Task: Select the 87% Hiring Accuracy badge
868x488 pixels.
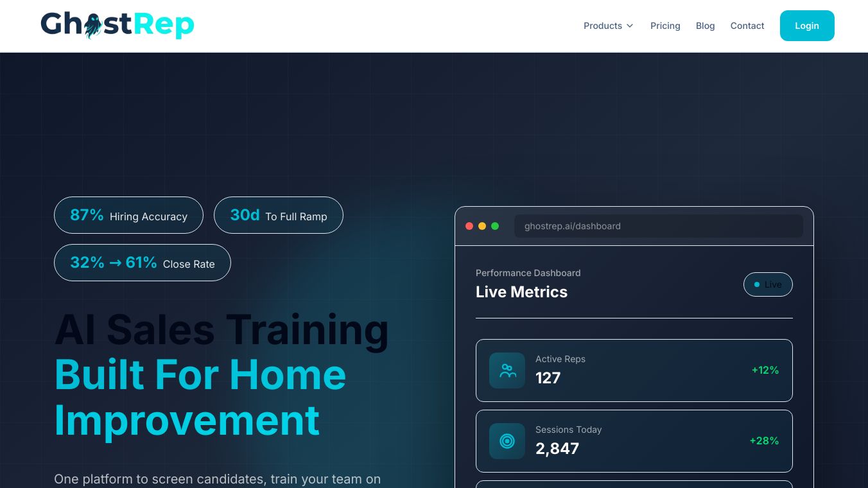Action: [128, 215]
